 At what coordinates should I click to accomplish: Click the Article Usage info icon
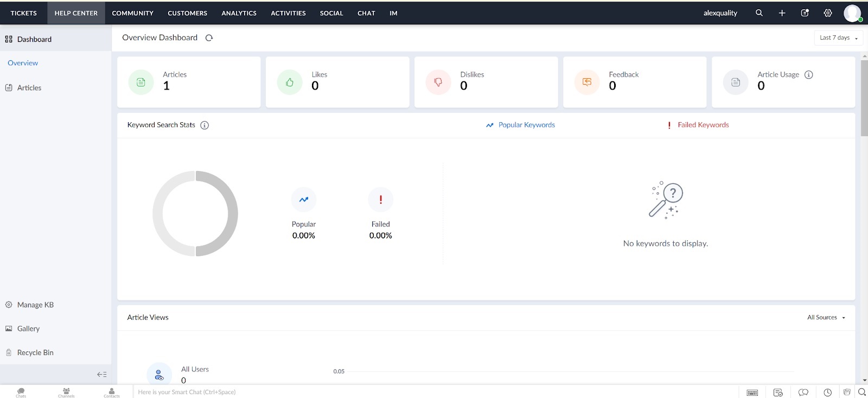[x=808, y=75]
